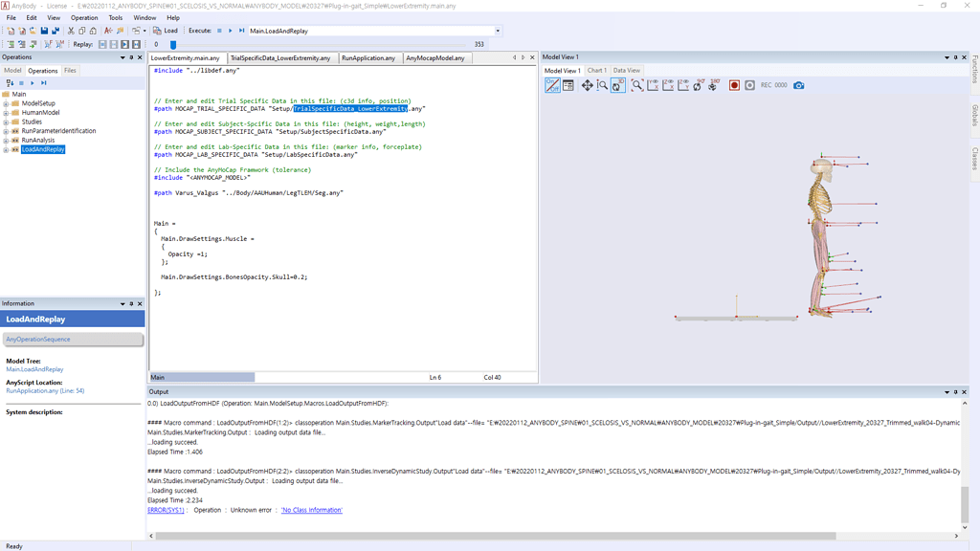Select the zoom-in magnifier tool
980x551 pixels.
[x=602, y=85]
